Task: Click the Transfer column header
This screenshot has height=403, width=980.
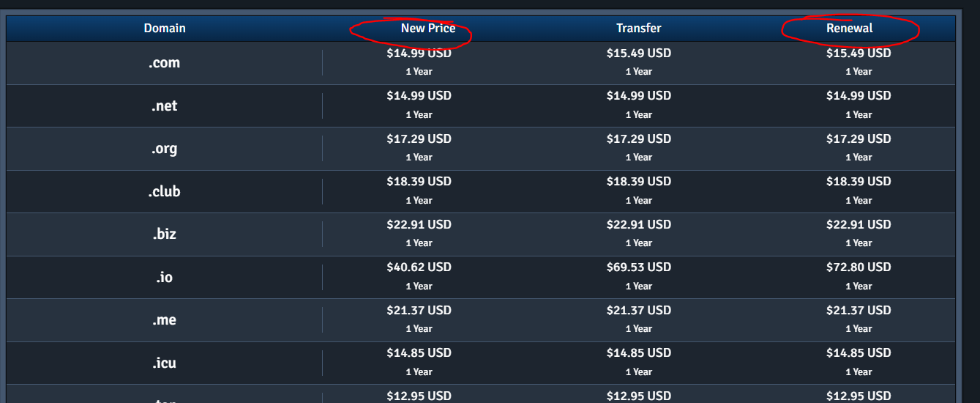Action: tap(638, 29)
